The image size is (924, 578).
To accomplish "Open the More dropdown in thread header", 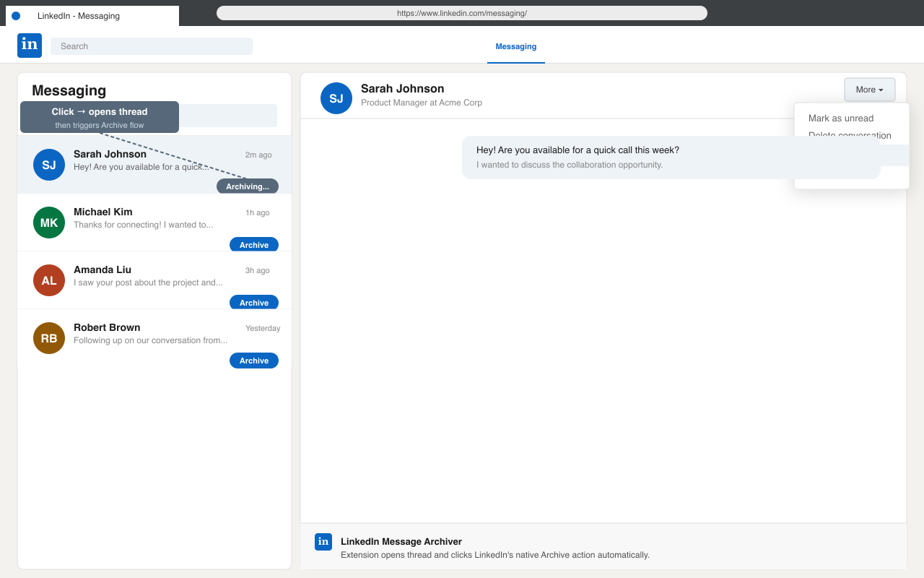I will point(869,89).
